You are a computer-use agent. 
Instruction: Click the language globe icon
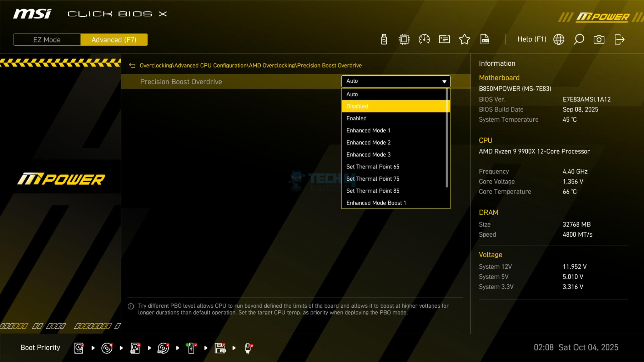coord(559,40)
